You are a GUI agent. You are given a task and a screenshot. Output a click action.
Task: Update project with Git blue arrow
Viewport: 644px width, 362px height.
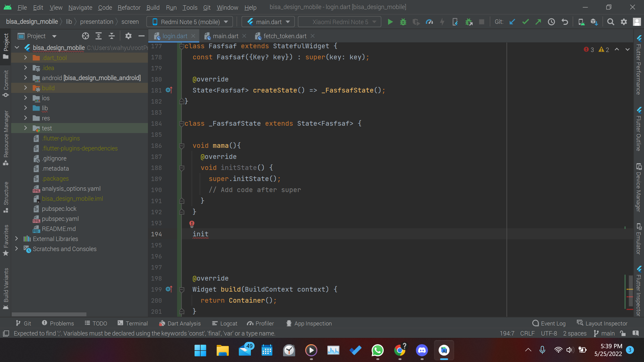coord(512,22)
